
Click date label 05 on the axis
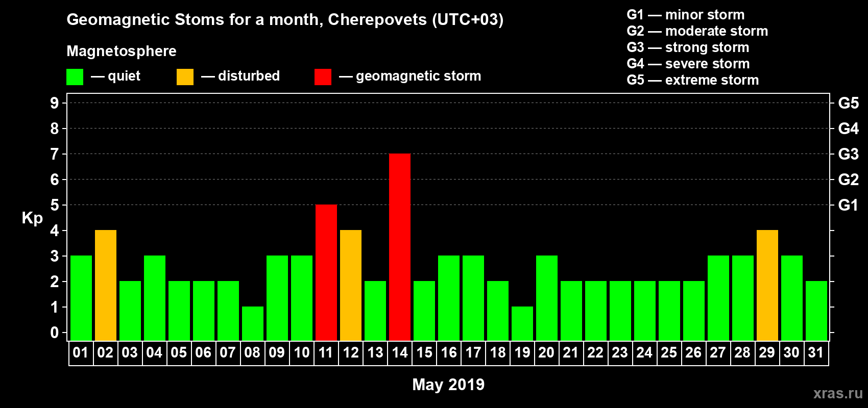(179, 352)
